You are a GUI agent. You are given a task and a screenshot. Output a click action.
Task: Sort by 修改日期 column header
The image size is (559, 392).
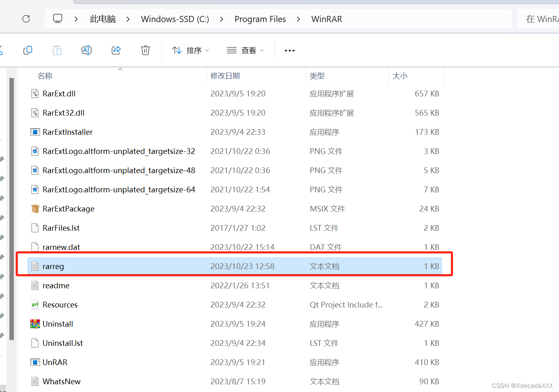coord(225,76)
